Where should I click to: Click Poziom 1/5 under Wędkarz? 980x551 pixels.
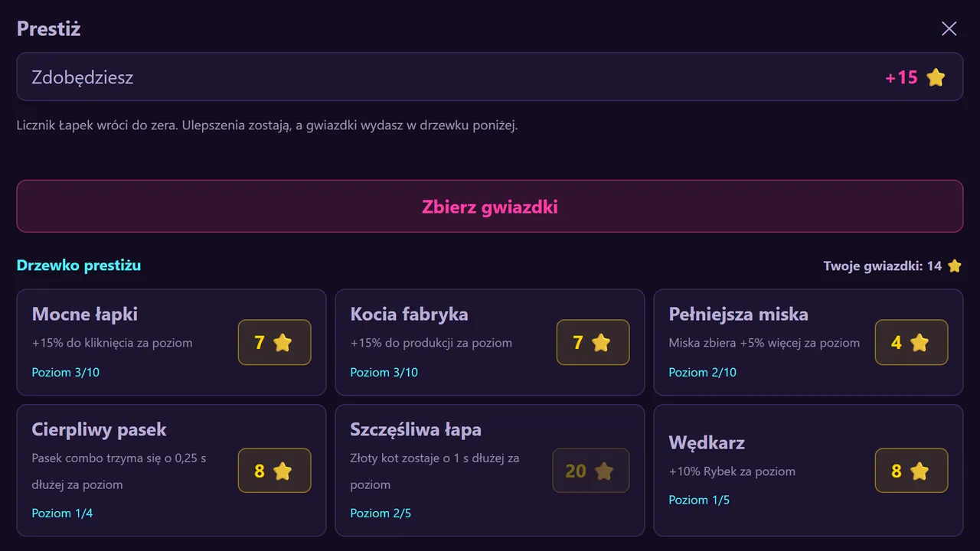699,500
